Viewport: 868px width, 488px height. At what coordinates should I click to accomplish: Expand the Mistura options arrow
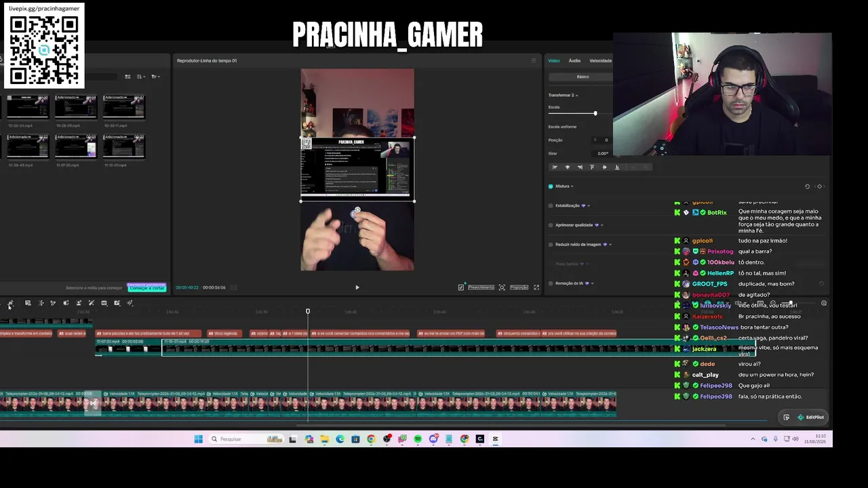click(572, 186)
